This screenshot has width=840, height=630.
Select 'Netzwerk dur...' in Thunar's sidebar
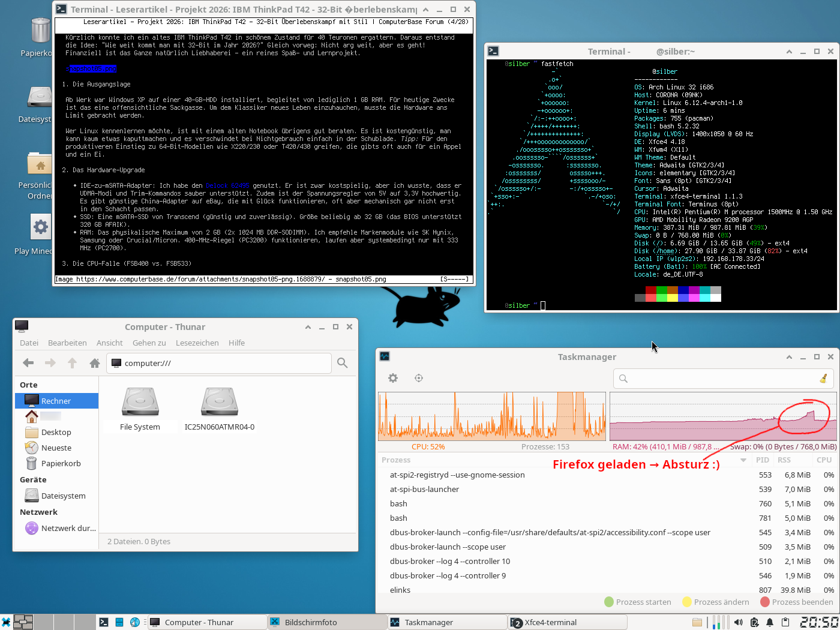[56, 528]
